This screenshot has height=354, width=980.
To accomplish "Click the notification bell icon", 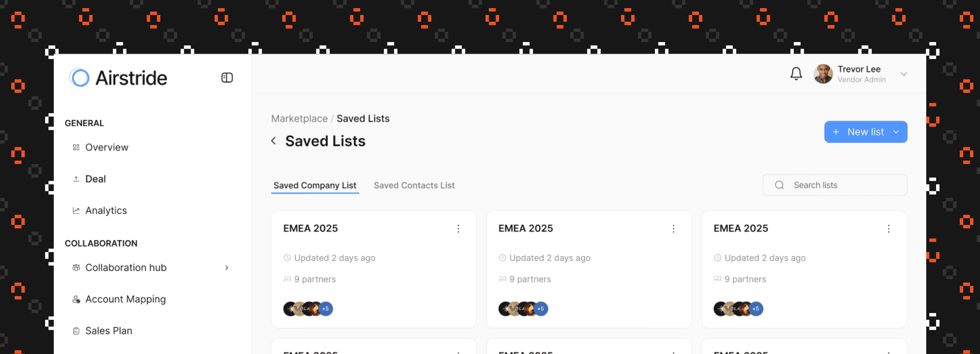I will [796, 74].
